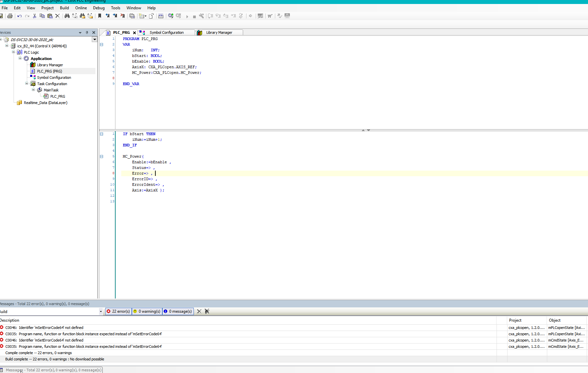The width and height of the screenshot is (588, 373).
Task: Toggle the 22 error(s) filter
Action: (x=118, y=311)
